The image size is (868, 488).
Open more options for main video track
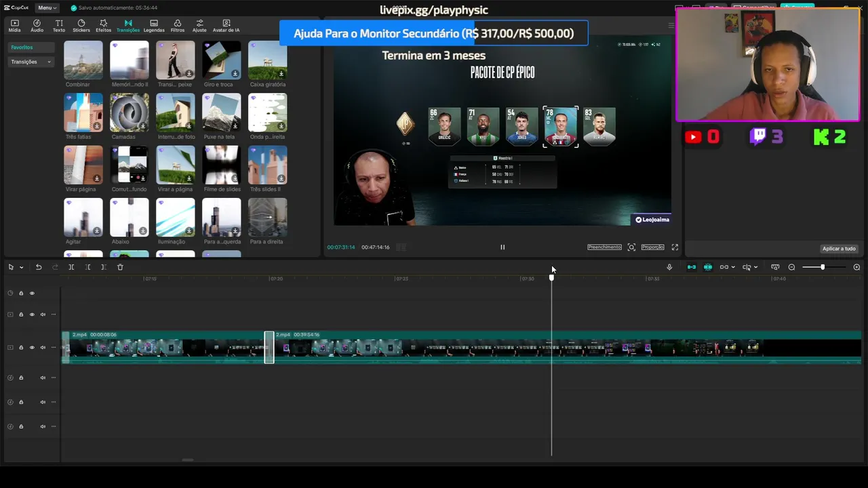click(x=54, y=347)
